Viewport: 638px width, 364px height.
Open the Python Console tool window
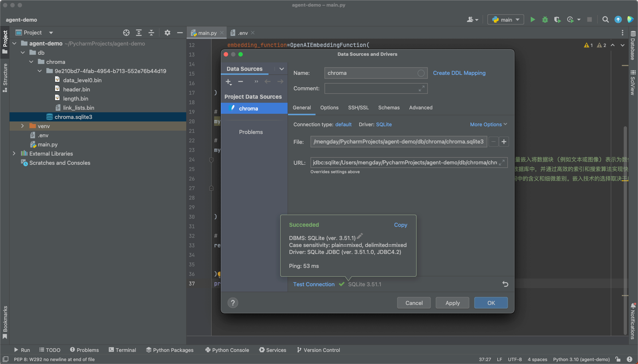(x=227, y=350)
